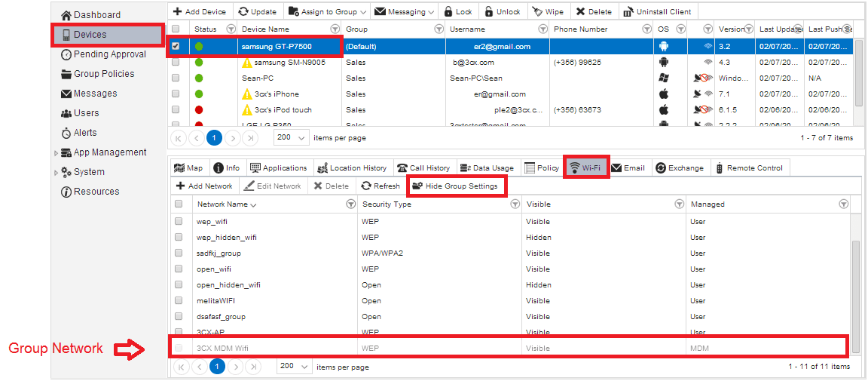868x381 pixels.
Task: Open the Call History tab
Action: coord(424,167)
